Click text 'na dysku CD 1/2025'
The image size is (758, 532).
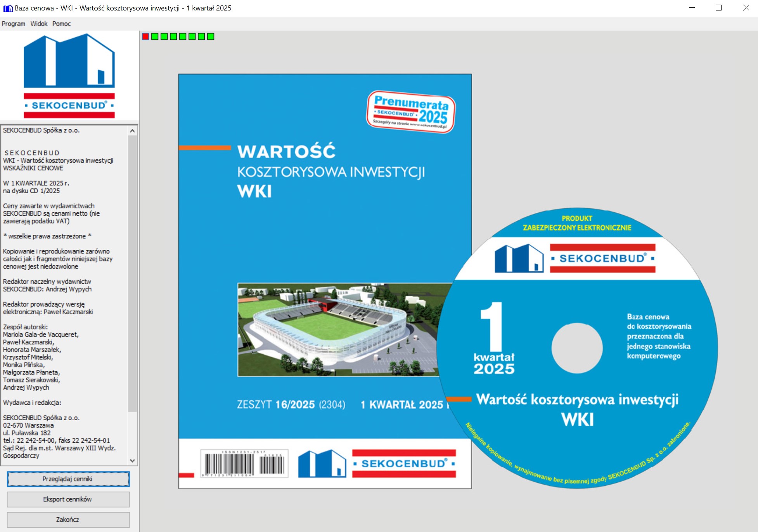point(31,191)
